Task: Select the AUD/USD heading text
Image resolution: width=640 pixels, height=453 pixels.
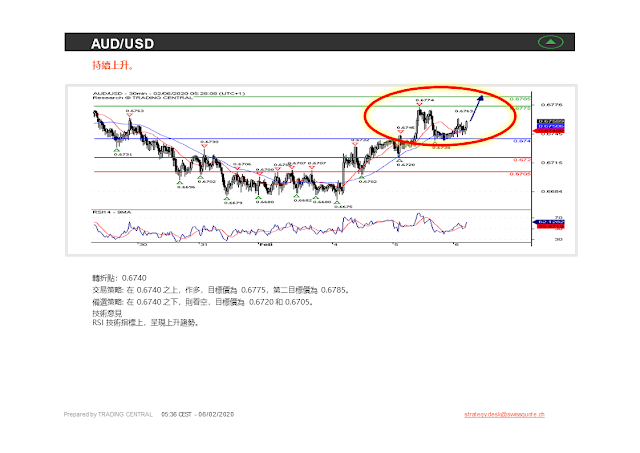Action: click(122, 44)
